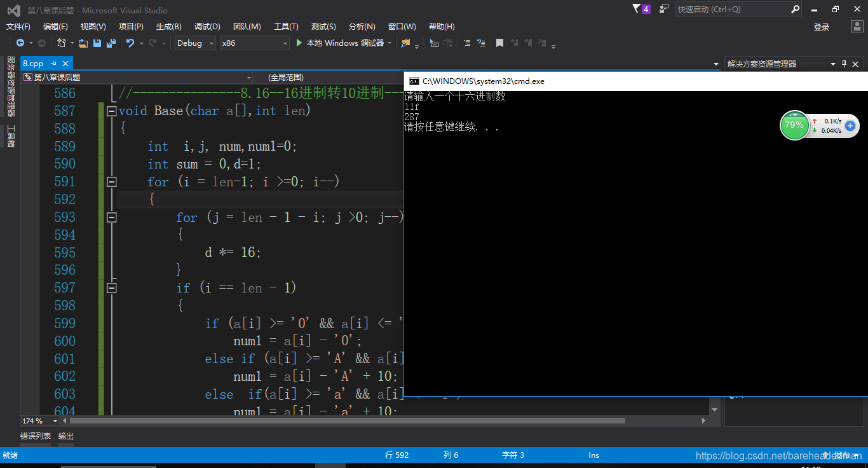The height and width of the screenshot is (468, 868).
Task: Click the undo arrow icon
Action: (x=130, y=43)
